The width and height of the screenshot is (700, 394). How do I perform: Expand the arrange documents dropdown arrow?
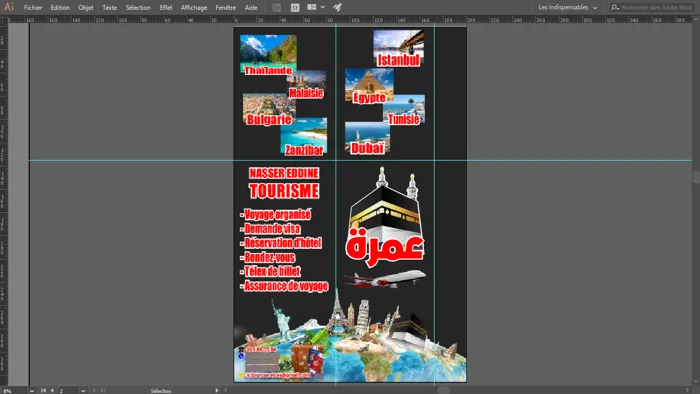pos(323,7)
